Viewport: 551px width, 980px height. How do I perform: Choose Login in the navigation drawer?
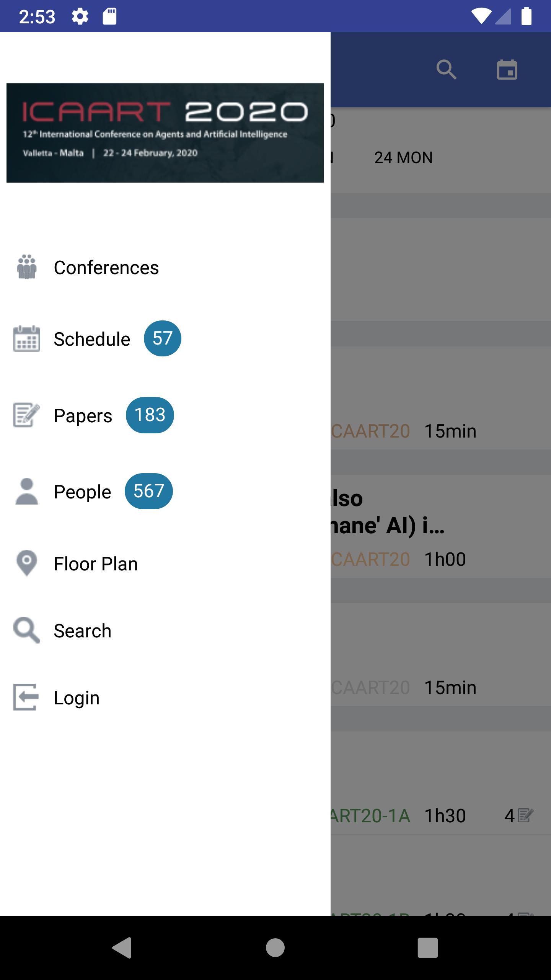click(x=165, y=697)
